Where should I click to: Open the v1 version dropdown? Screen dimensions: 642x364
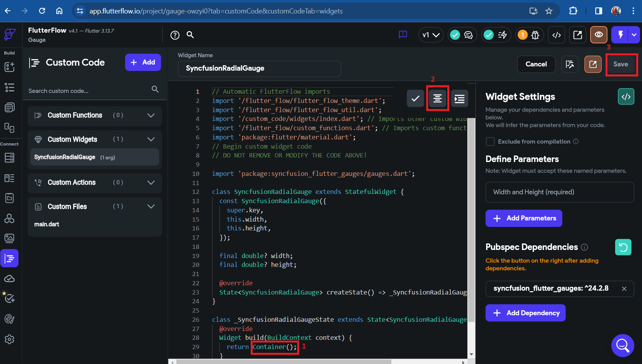click(x=431, y=35)
